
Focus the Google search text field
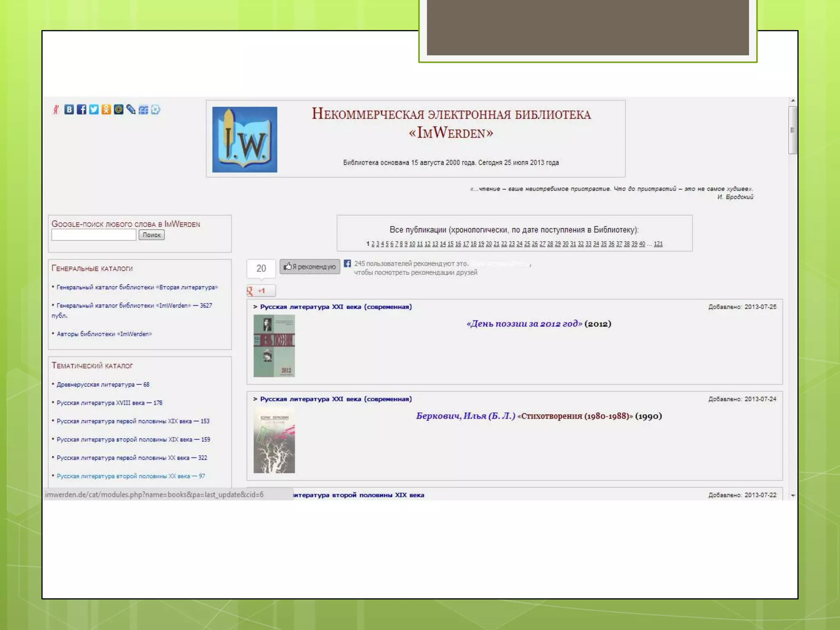94,235
